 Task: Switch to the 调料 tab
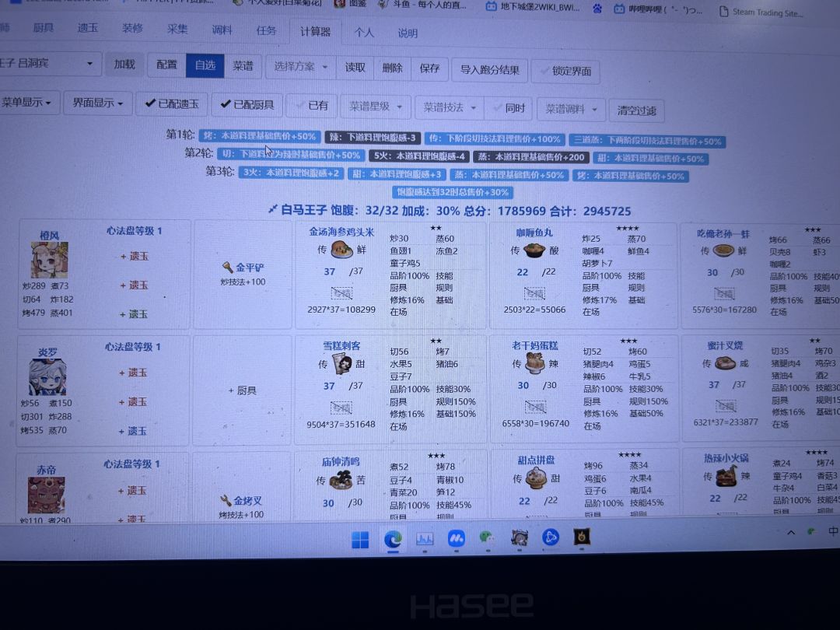point(222,30)
